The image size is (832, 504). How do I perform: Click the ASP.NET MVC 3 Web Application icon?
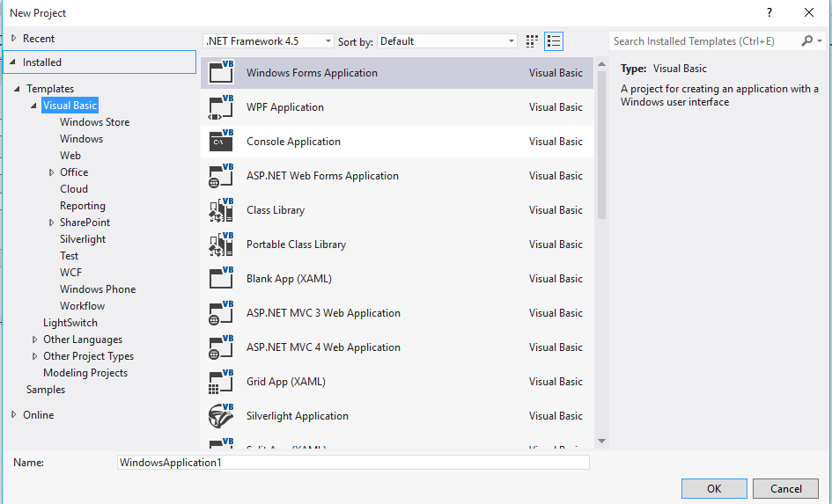coord(221,312)
